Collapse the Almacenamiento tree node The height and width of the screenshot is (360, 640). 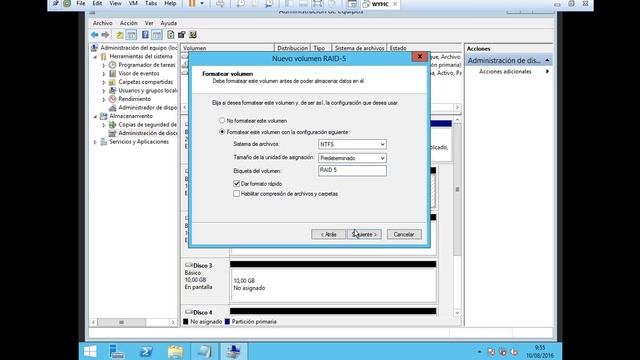(96, 116)
